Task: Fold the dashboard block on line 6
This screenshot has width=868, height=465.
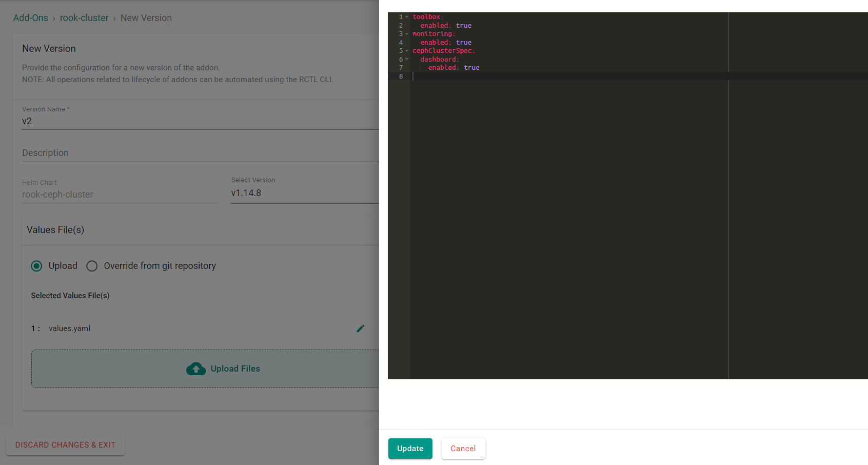Action: click(407, 59)
